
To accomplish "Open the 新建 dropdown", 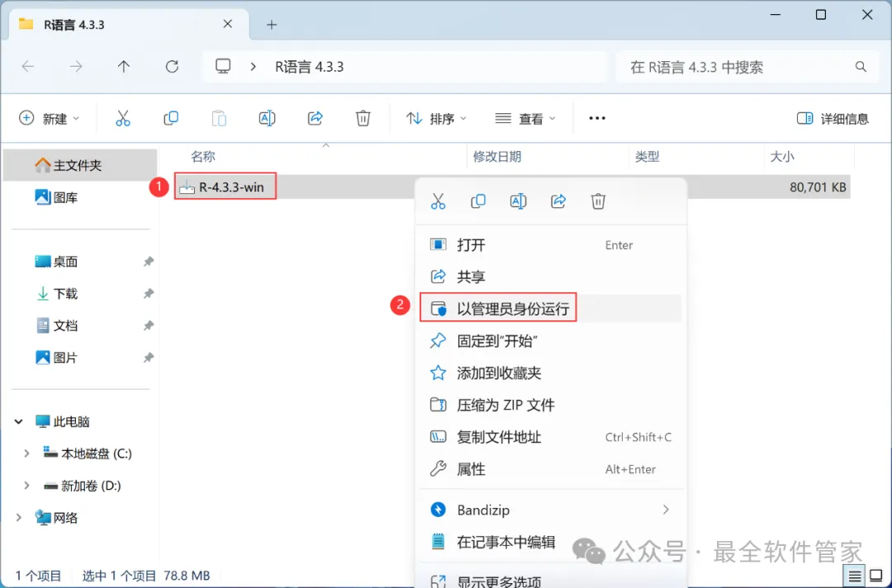I will (49, 118).
